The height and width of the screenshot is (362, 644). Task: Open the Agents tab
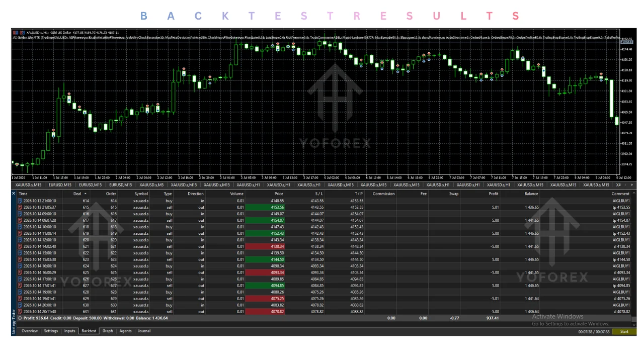[126, 331]
